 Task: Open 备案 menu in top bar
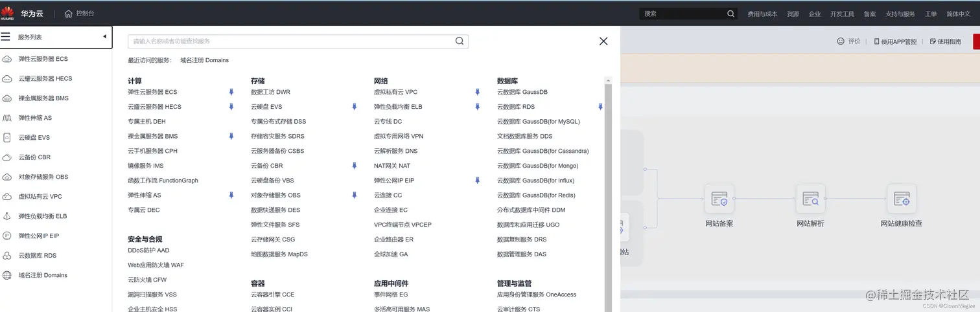870,14
